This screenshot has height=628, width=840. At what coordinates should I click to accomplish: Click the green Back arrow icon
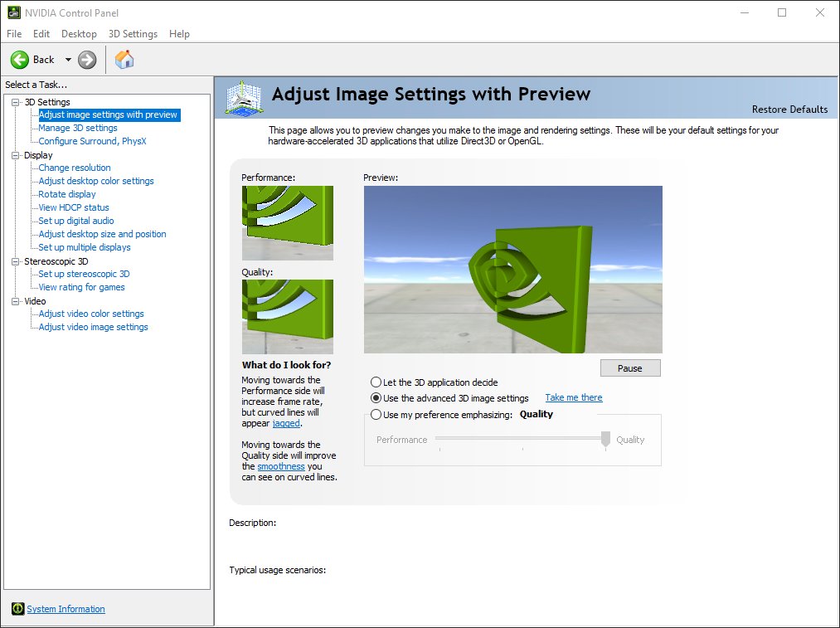(20, 60)
